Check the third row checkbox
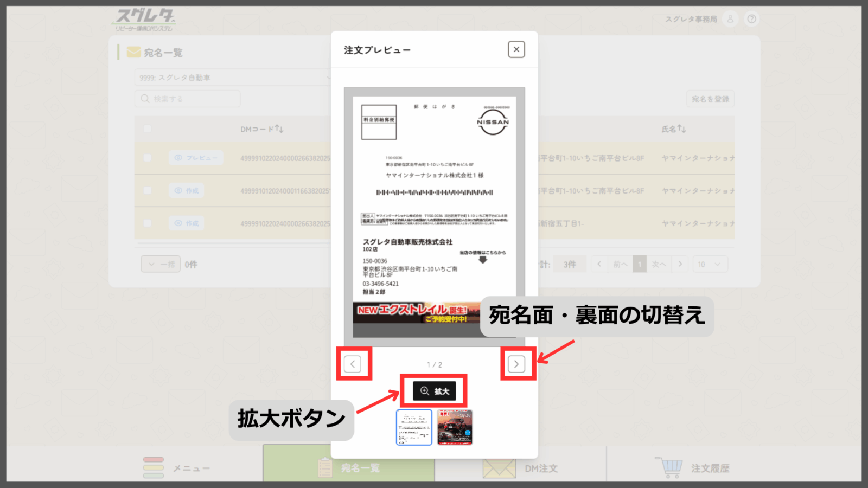 tap(147, 223)
